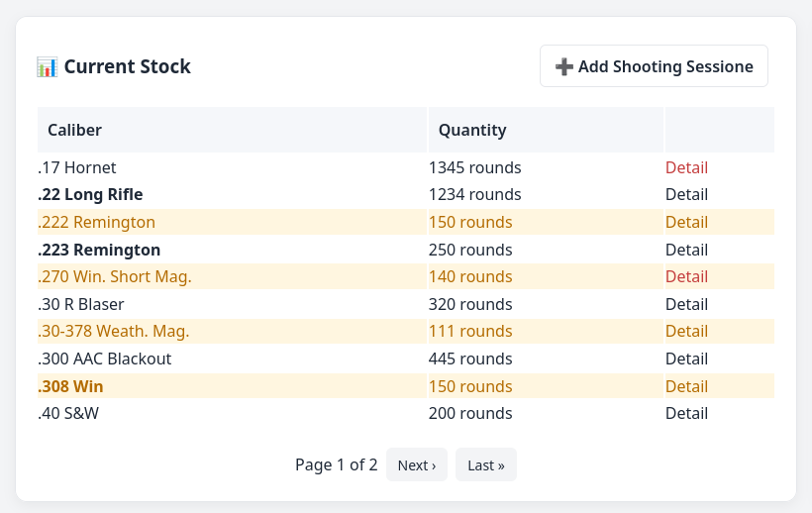
Task: Open Detail for .22 Long Rifle
Action: pos(686,194)
